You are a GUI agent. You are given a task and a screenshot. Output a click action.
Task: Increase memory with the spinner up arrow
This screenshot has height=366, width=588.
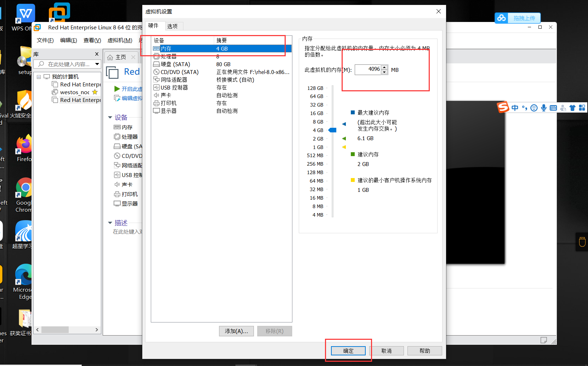click(384, 67)
